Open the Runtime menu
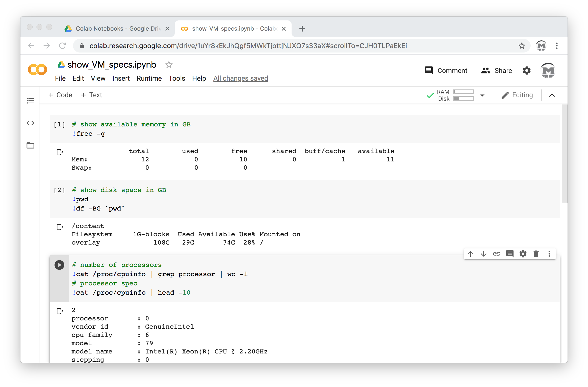 (x=149, y=79)
